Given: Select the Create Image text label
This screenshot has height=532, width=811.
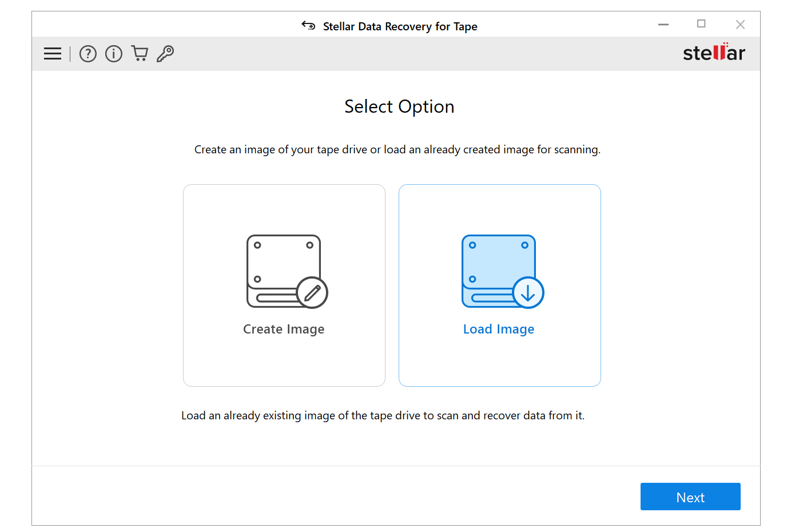Looking at the screenshot, I should (x=284, y=329).
